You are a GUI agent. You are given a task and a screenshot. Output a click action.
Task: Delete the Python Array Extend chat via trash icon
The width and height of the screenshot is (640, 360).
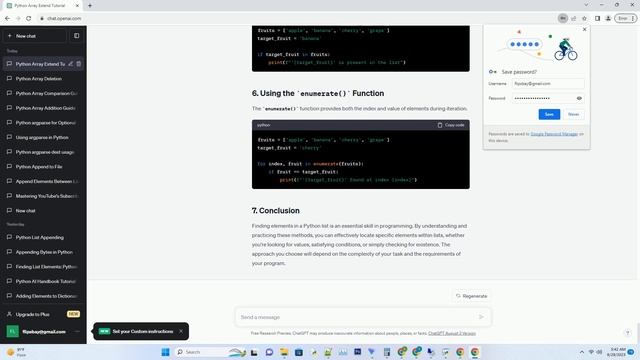tap(79, 64)
